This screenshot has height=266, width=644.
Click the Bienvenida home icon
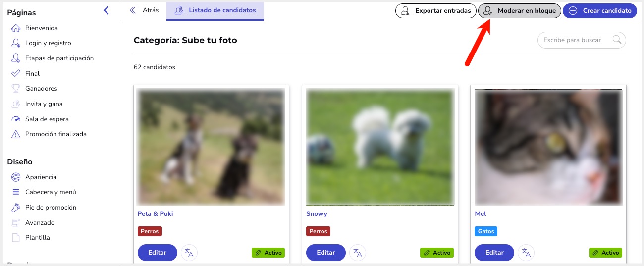[16, 28]
